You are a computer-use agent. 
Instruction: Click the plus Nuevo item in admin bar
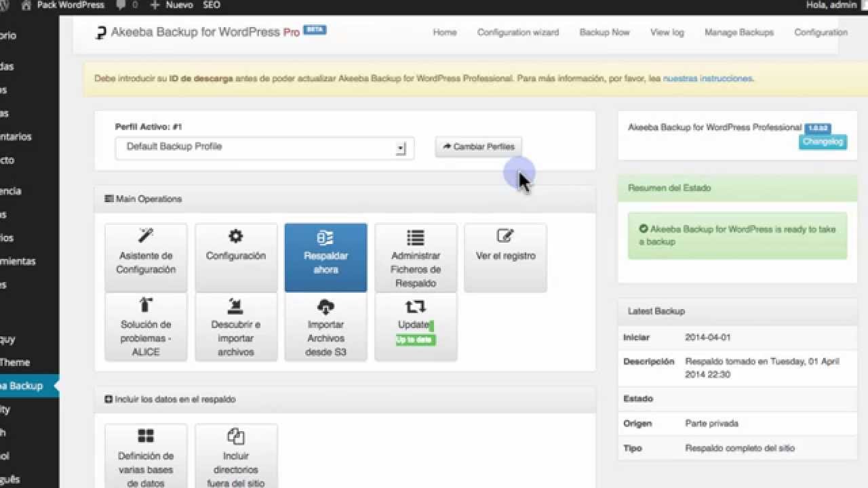tap(172, 5)
